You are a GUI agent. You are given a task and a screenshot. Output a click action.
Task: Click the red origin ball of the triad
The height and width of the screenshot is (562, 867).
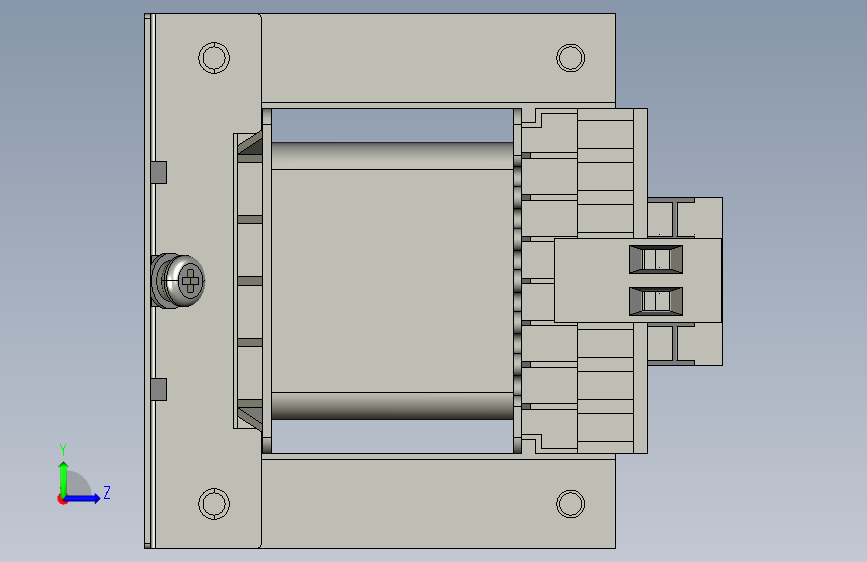[x=62, y=499]
